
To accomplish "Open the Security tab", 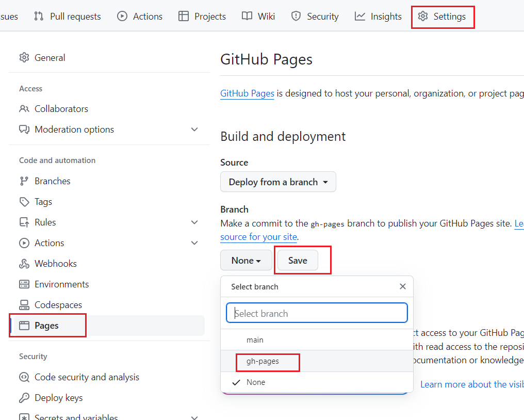I will coord(315,16).
